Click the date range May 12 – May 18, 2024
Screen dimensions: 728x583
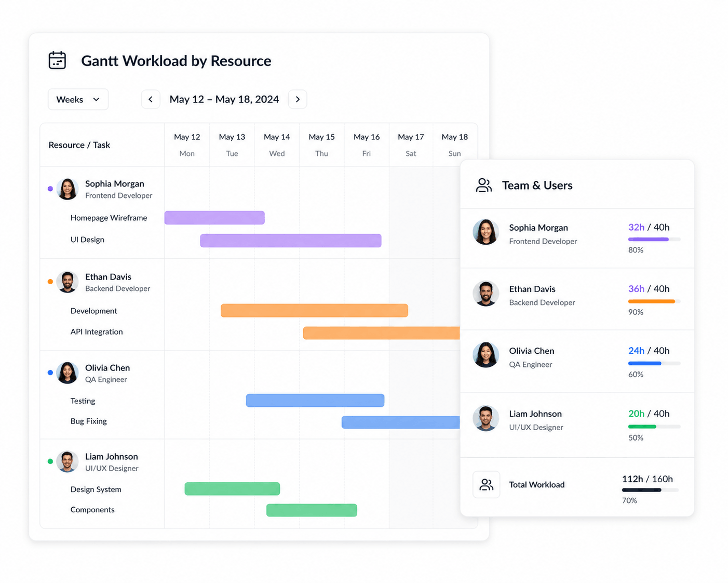[x=224, y=99]
